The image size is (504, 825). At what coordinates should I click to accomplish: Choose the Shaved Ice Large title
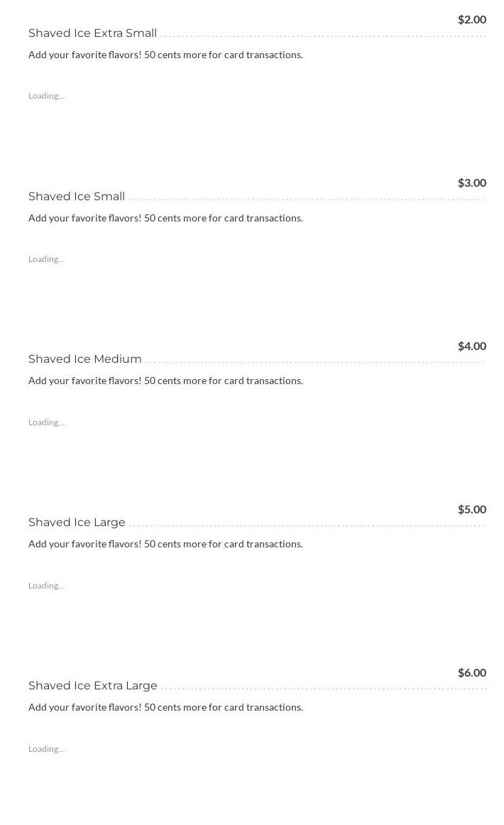tap(77, 523)
